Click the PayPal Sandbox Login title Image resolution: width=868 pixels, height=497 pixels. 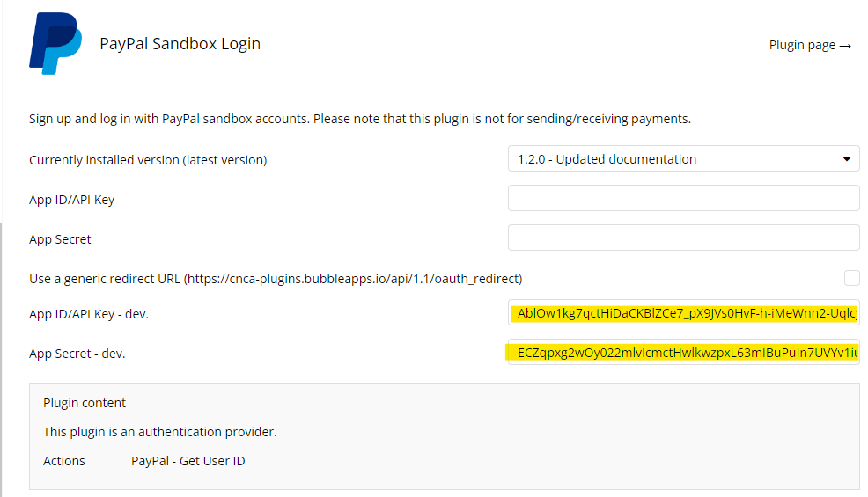click(x=180, y=44)
